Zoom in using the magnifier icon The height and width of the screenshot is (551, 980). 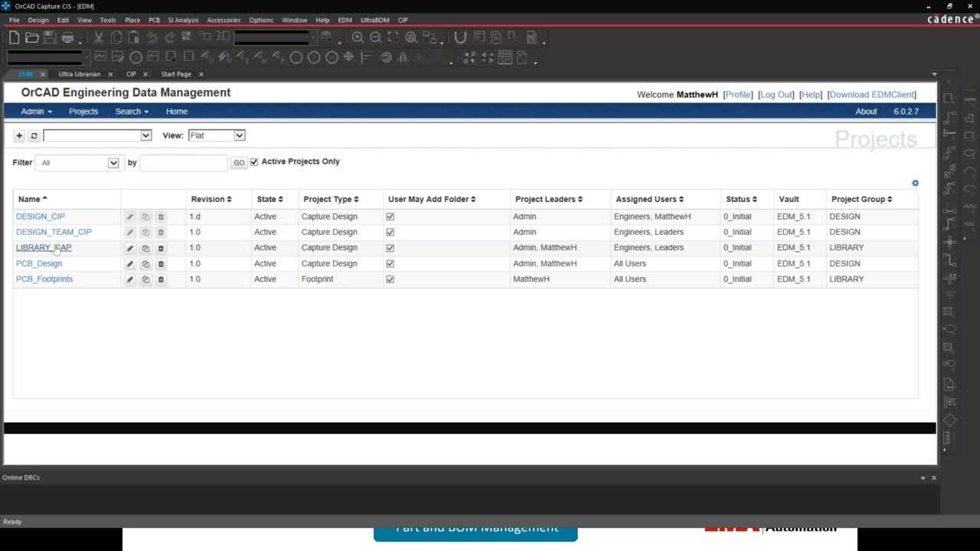click(358, 37)
